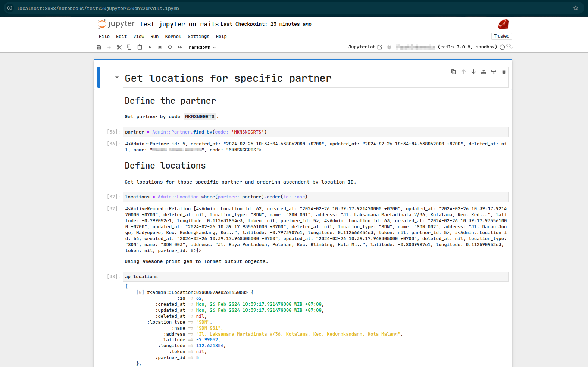Click the Ruby gem kernel logo
The height and width of the screenshot is (367, 588).
pyautogui.click(x=503, y=24)
